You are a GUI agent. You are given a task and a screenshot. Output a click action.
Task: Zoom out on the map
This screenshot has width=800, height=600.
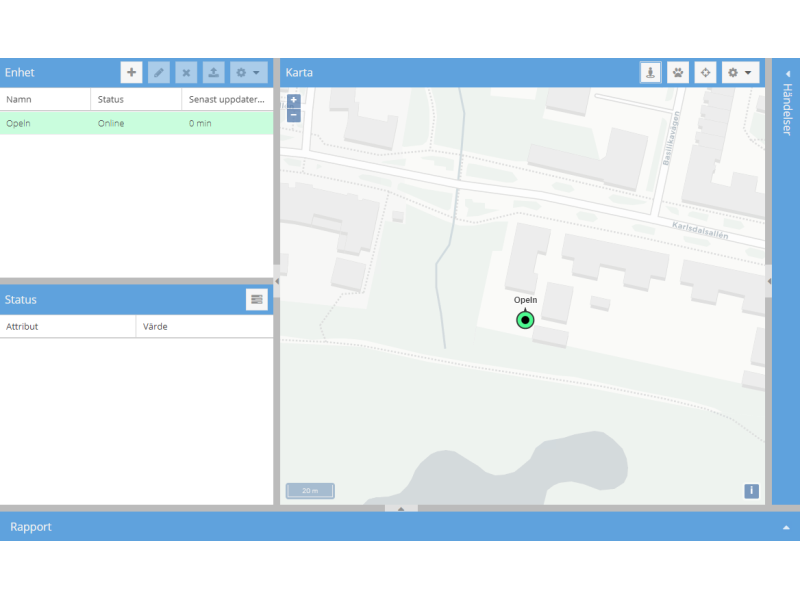pos(293,115)
